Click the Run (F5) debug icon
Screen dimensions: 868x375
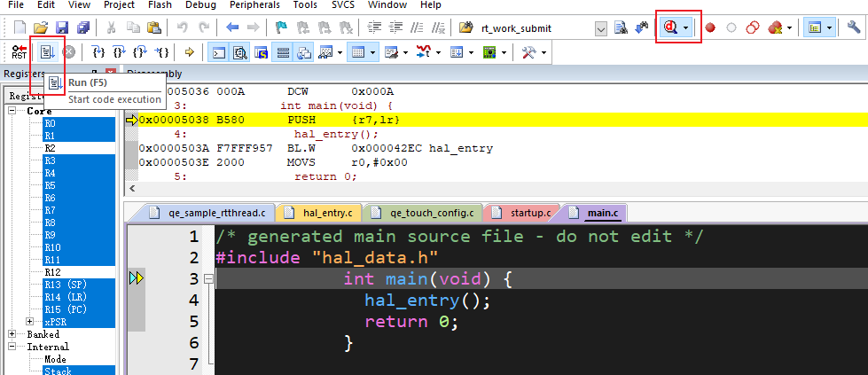click(x=48, y=53)
